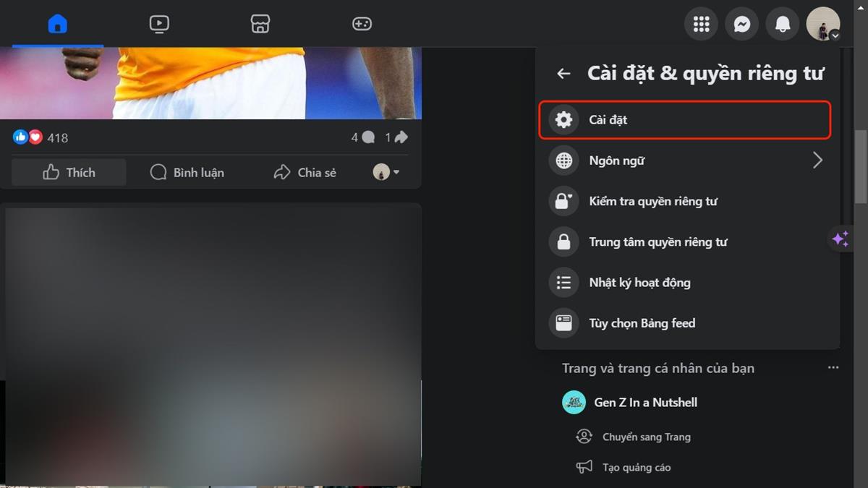Select Kiểm tra quyền riêng tư

652,202
